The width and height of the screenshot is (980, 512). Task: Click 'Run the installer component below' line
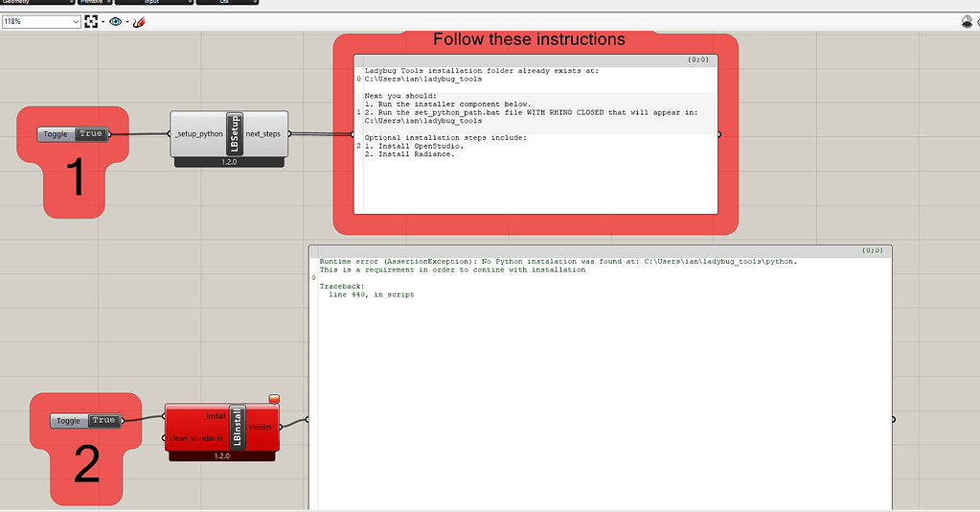pyautogui.click(x=448, y=105)
